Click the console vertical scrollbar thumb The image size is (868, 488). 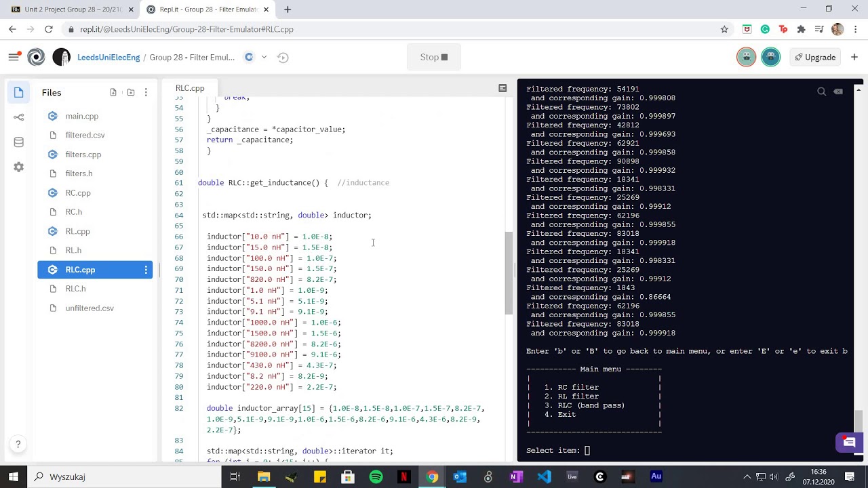859,421
